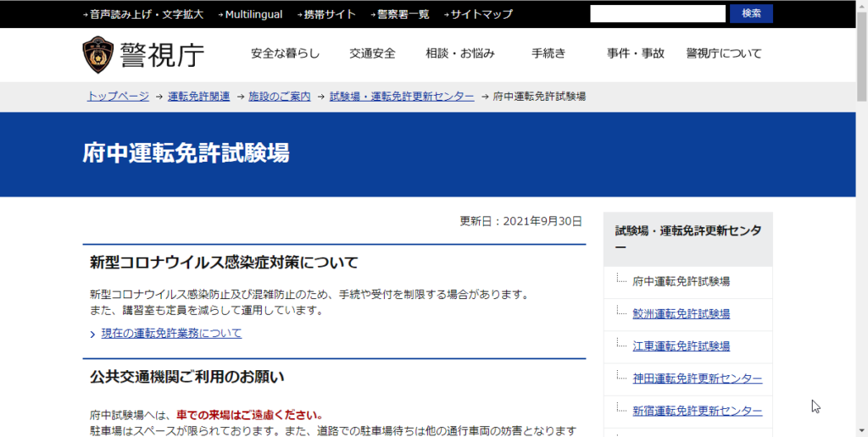868x437 pixels.
Task: Open 交通安全 menu
Action: (x=373, y=53)
